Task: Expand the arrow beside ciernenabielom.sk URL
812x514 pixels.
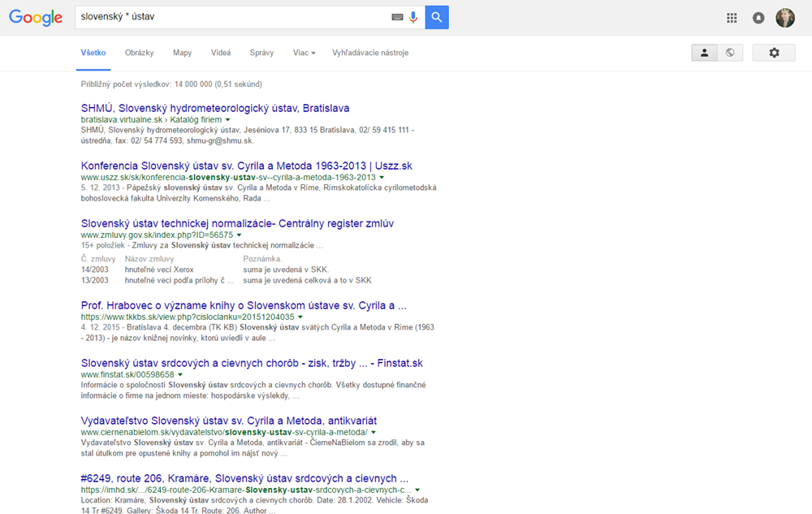Action: pyautogui.click(x=374, y=432)
